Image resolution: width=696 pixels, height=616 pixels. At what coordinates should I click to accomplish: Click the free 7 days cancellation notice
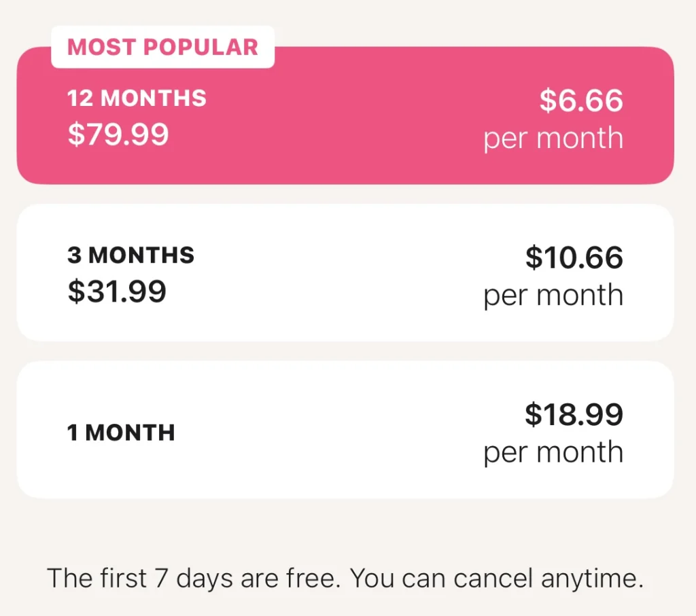345,579
